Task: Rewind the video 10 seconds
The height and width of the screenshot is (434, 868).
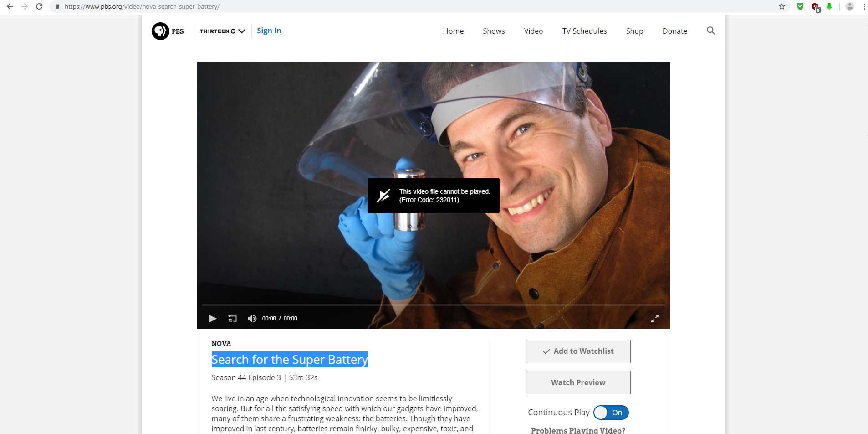Action: [232, 318]
